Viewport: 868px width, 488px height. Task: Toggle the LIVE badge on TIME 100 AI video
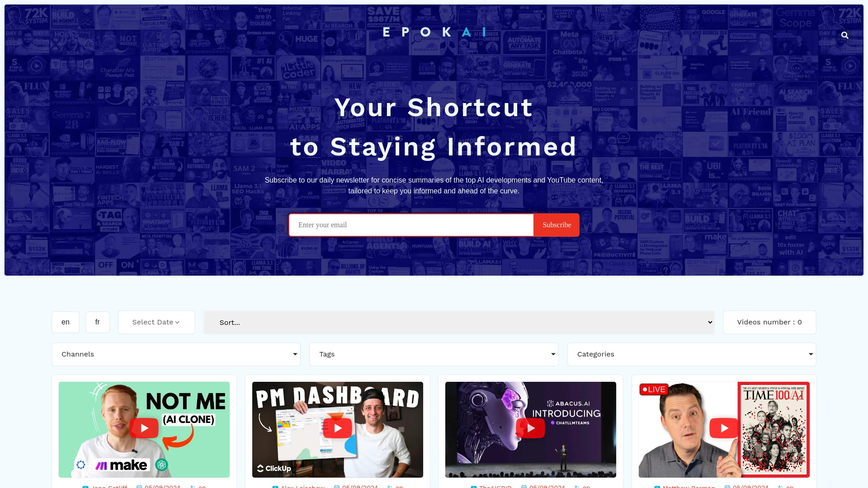pos(653,389)
